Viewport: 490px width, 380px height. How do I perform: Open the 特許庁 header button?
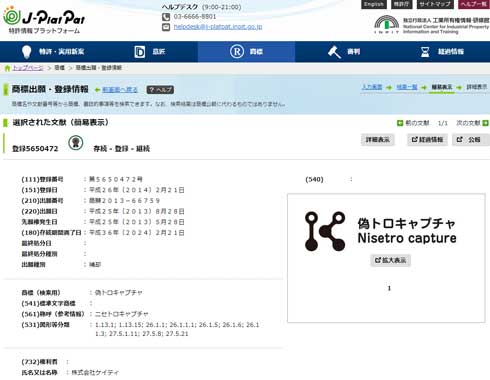pos(401,4)
